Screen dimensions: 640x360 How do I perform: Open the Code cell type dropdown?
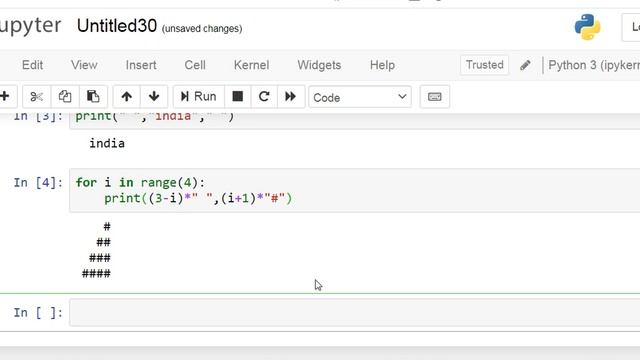coord(360,97)
